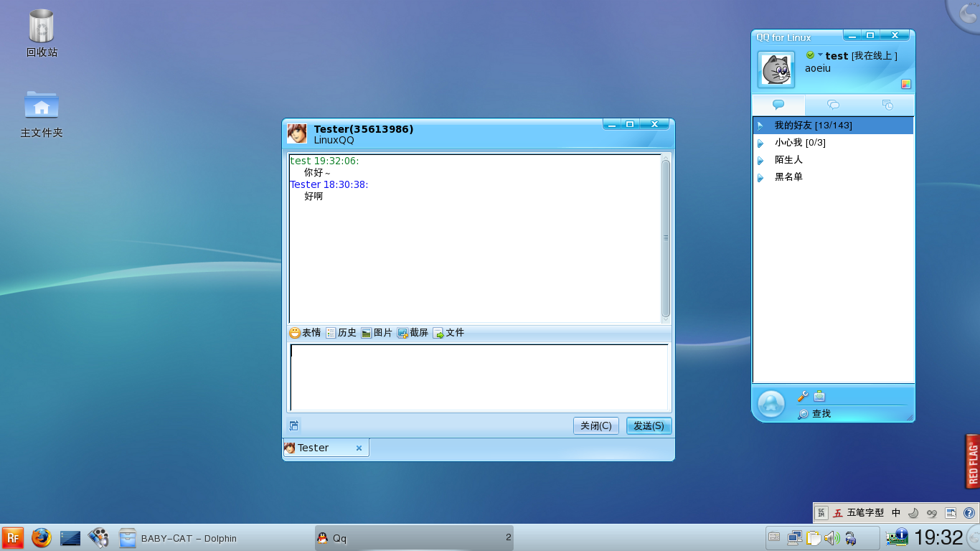Open the skin color palette swatch
The width and height of the screenshot is (980, 551).
coord(906,84)
